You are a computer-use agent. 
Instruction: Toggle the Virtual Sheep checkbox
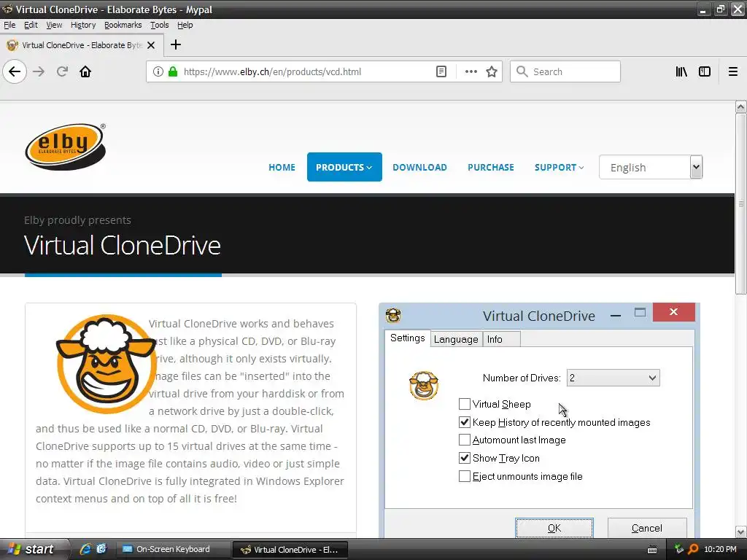(465, 404)
